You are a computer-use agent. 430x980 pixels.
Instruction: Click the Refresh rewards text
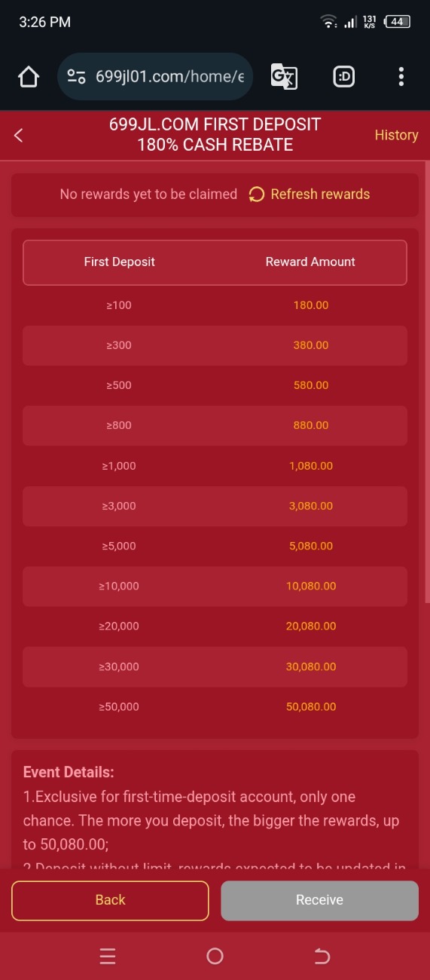click(320, 194)
